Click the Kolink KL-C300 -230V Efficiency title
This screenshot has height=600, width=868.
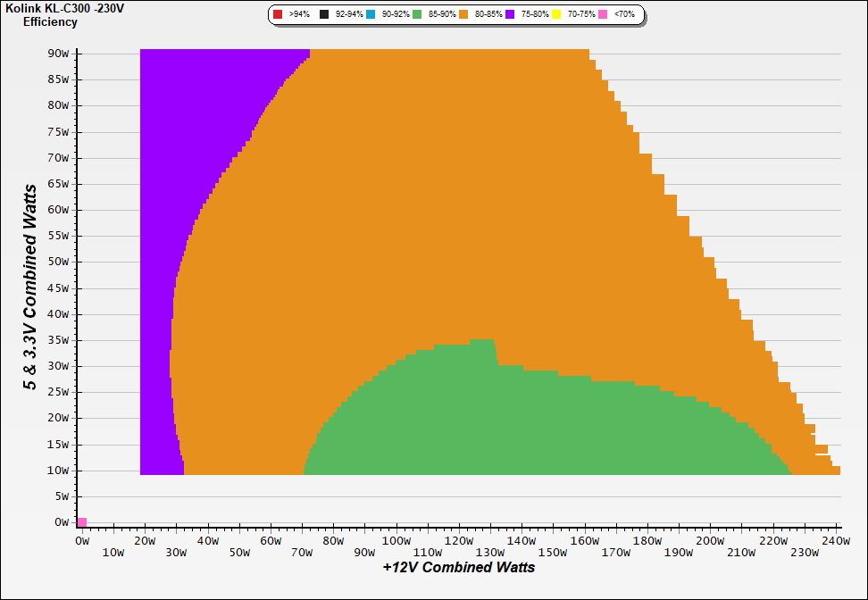[52, 15]
